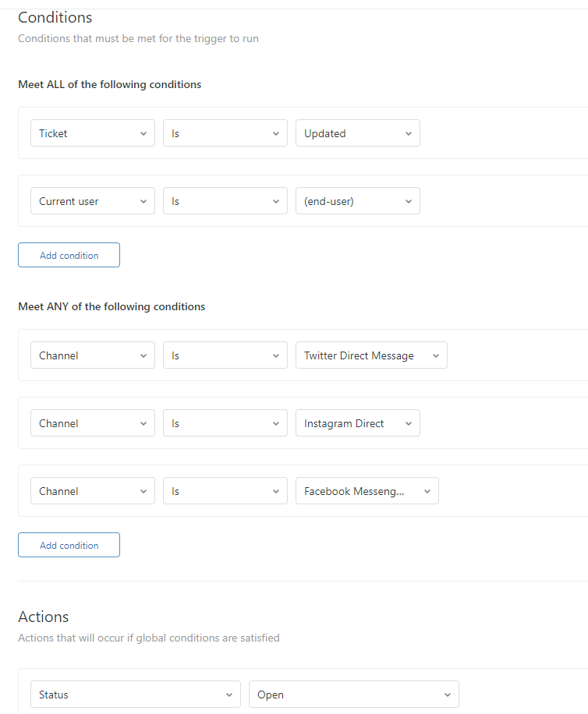Open the Status action field dropdown
This screenshot has height=714, width=588.
click(x=135, y=695)
